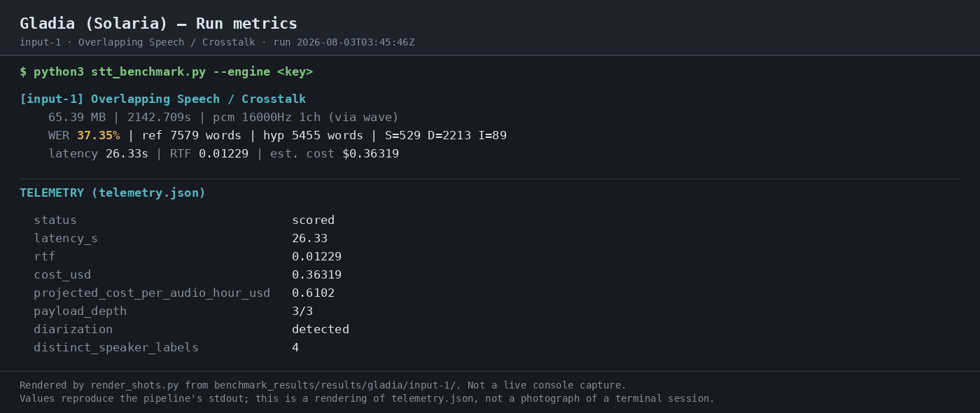Select the 65.39 MB file size line
Viewport: 980px width, 413px height.
point(223,118)
